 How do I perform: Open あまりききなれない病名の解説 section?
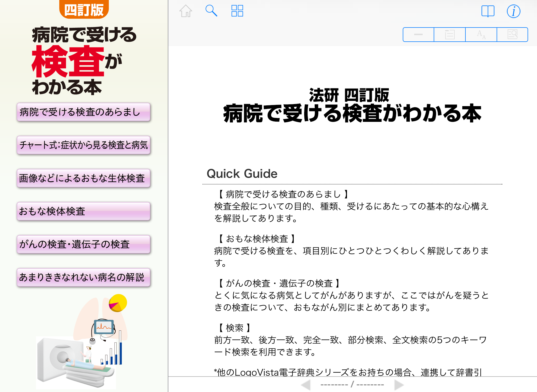(x=83, y=277)
